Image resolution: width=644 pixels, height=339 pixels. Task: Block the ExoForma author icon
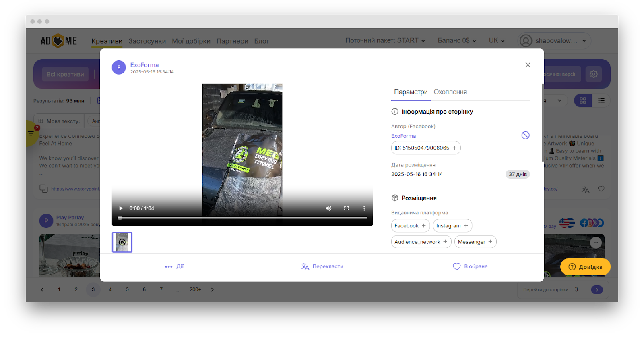(x=525, y=135)
